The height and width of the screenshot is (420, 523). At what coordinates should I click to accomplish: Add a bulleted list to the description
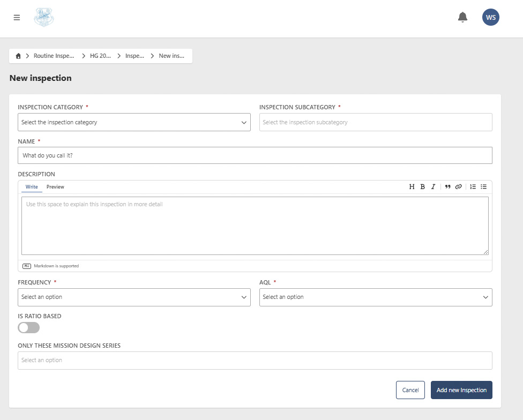tap(483, 186)
